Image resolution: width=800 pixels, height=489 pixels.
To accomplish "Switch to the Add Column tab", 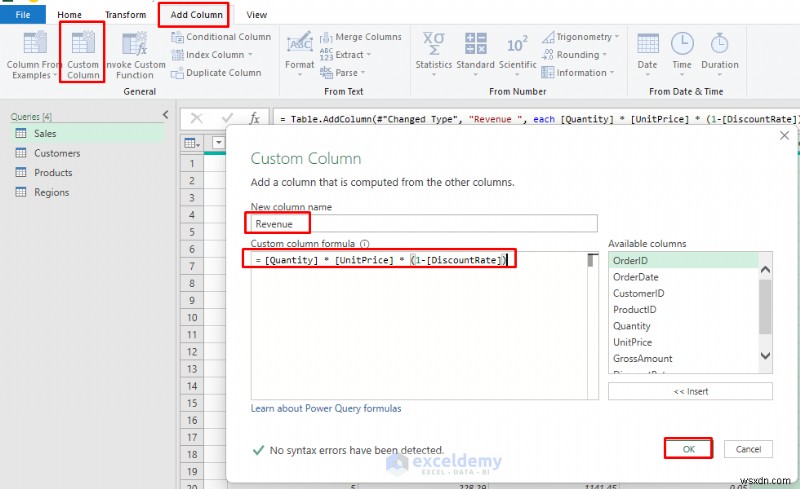I will (x=196, y=15).
